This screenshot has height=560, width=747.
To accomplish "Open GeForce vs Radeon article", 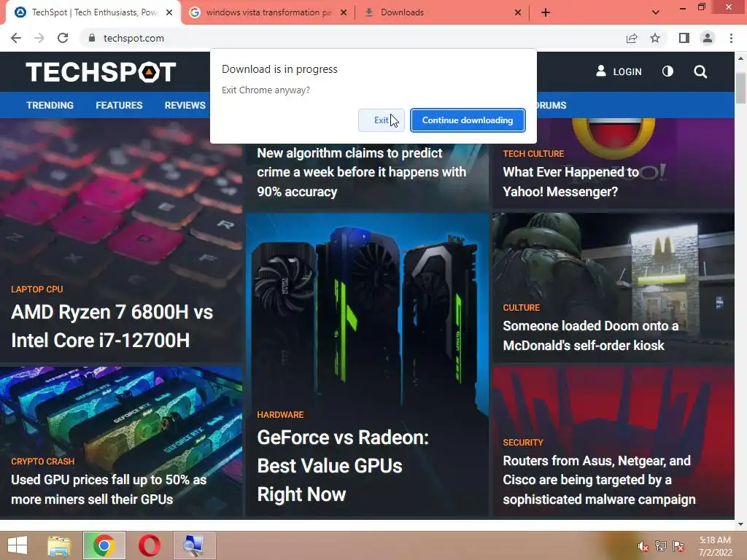I will point(343,466).
